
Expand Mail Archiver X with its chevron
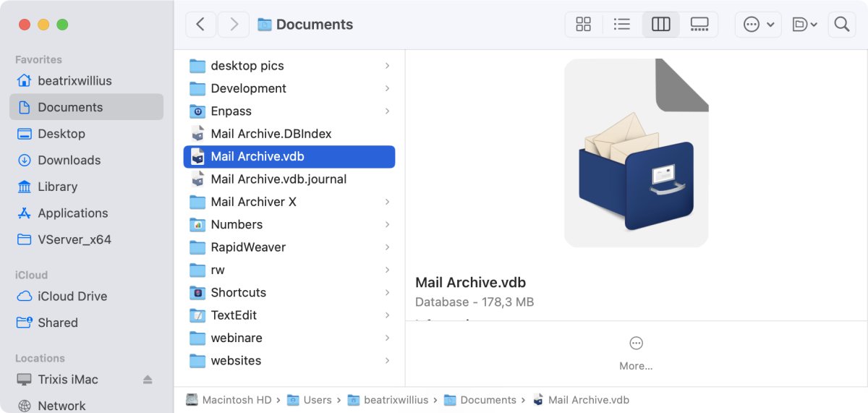coord(388,202)
